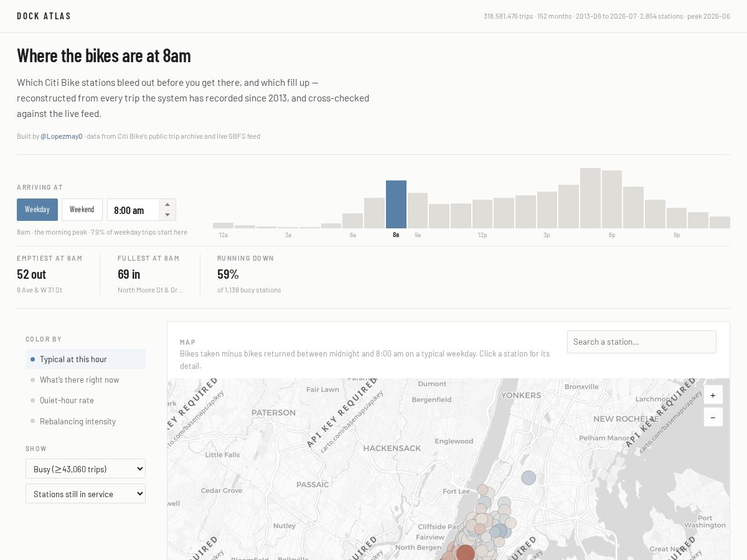Select the Weekday toggle

coord(37,210)
